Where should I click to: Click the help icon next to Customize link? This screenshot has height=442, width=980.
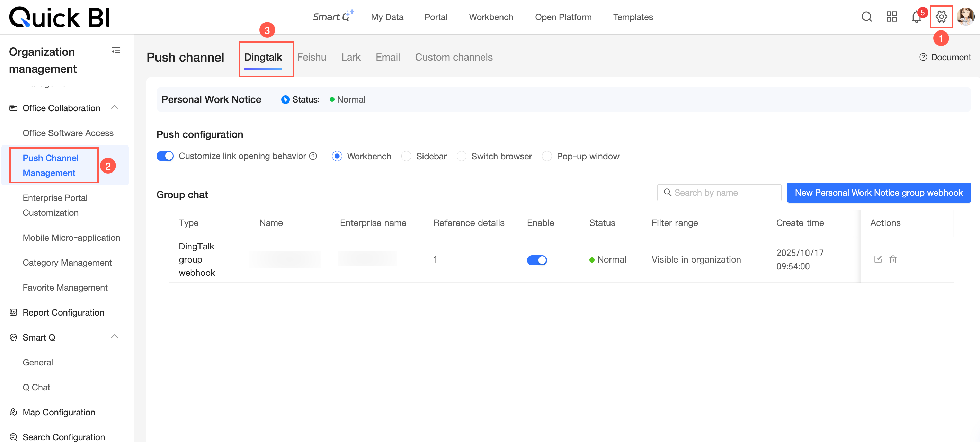pyautogui.click(x=313, y=157)
